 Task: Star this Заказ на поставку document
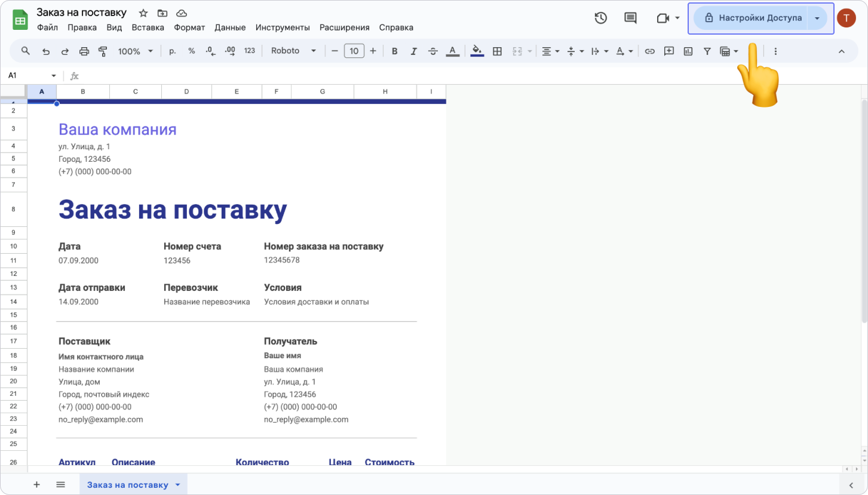click(143, 13)
